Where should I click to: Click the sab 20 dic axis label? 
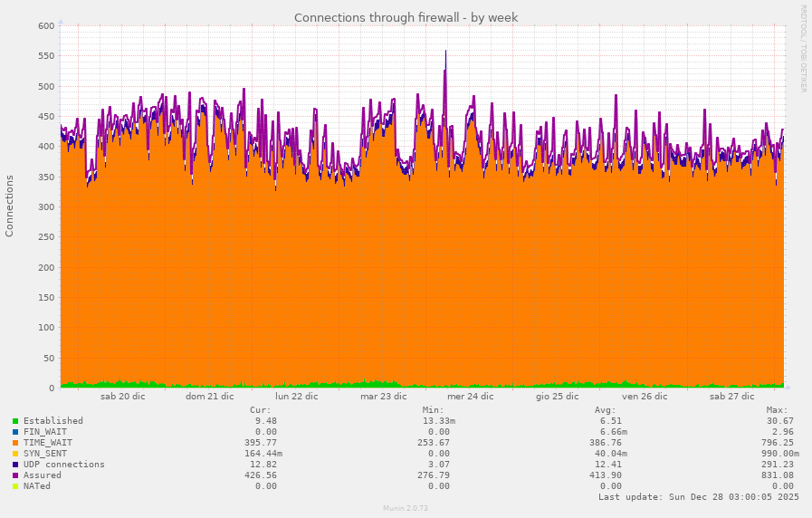[x=123, y=397]
